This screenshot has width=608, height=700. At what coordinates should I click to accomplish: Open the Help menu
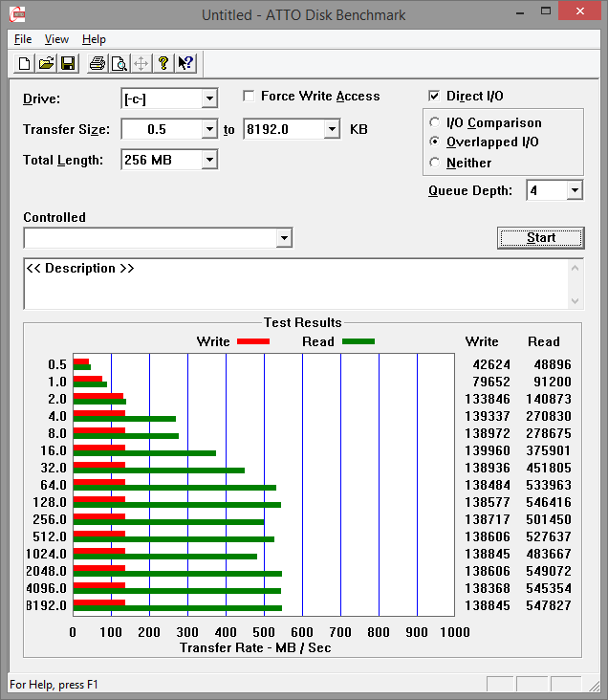click(94, 39)
